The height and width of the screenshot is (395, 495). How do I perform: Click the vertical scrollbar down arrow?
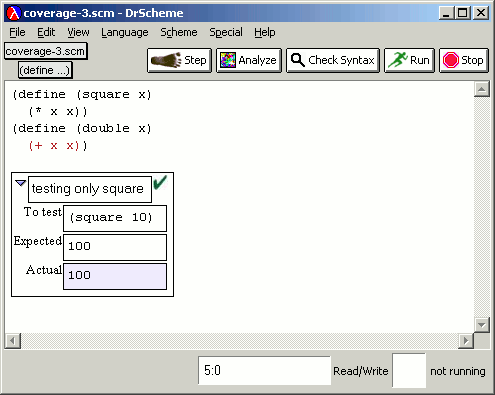pyautogui.click(x=482, y=325)
